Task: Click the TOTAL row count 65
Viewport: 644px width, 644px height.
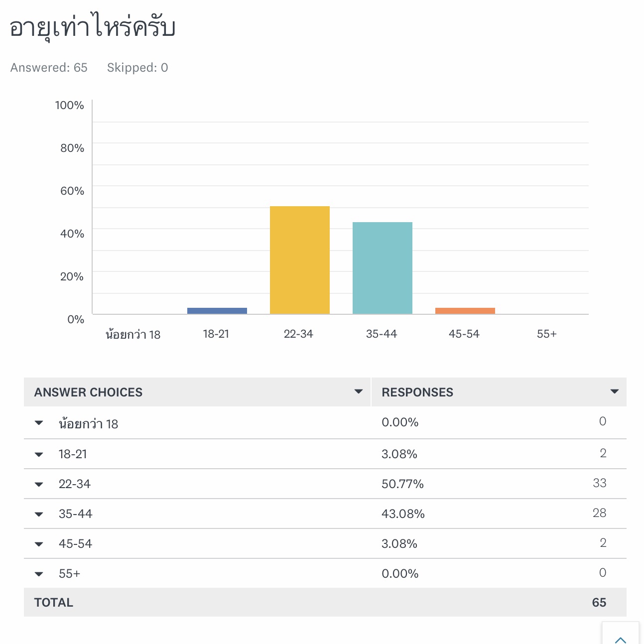Action: coord(599,603)
